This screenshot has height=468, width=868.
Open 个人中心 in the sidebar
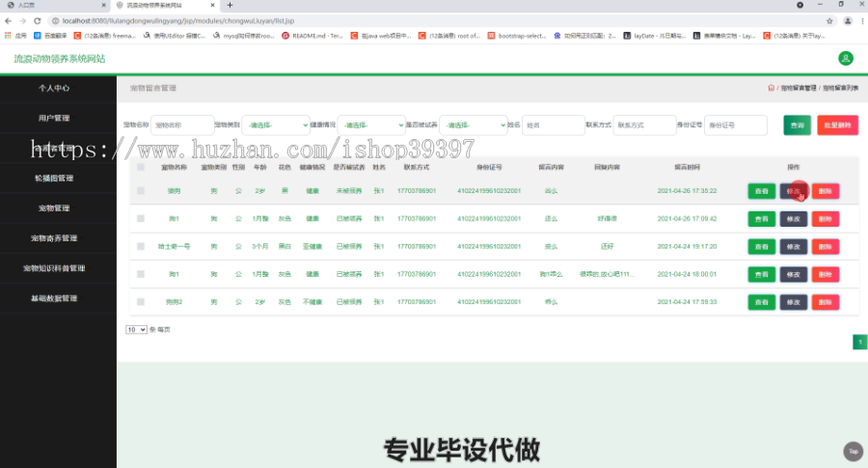[54, 88]
